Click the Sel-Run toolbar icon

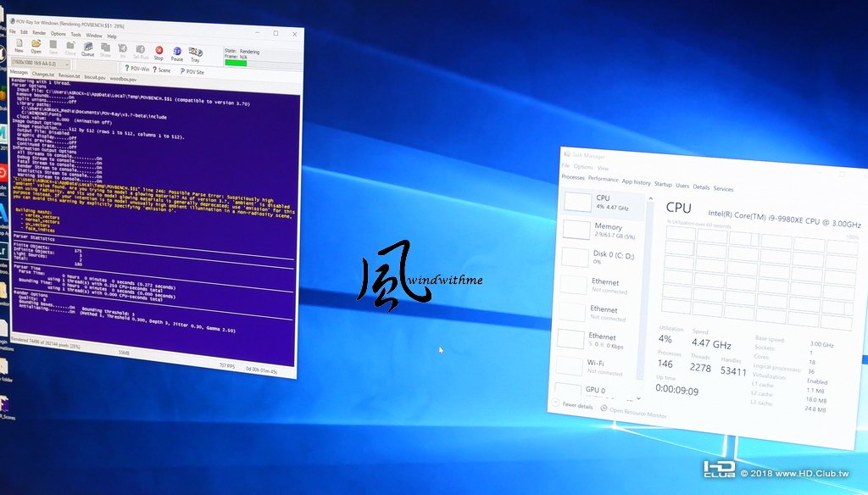point(141,53)
